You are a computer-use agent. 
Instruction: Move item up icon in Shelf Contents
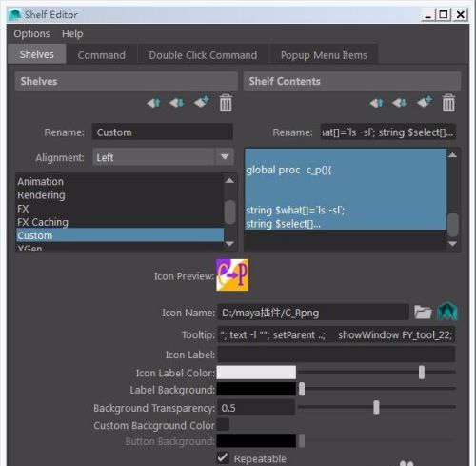click(377, 103)
